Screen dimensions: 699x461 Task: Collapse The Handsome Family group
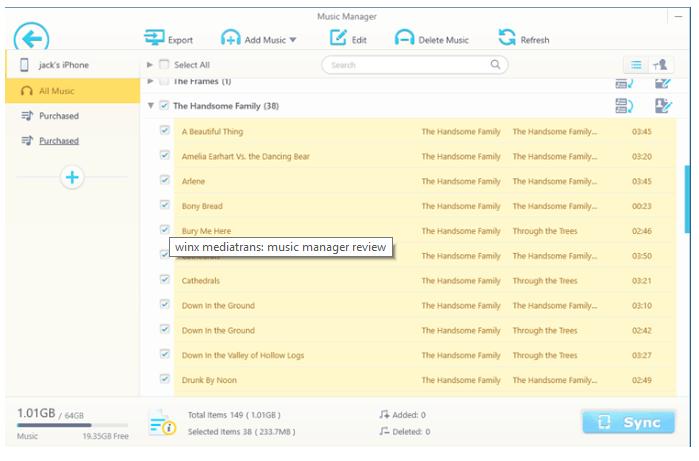151,106
